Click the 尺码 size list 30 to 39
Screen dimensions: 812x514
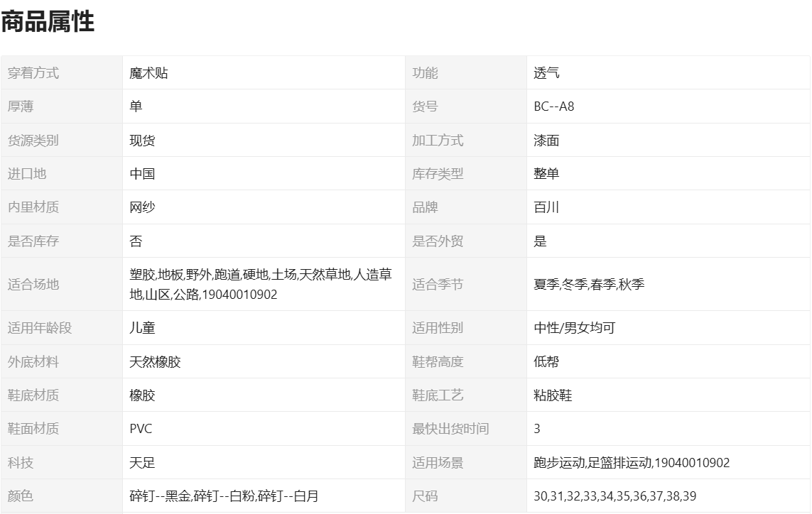[x=615, y=496]
